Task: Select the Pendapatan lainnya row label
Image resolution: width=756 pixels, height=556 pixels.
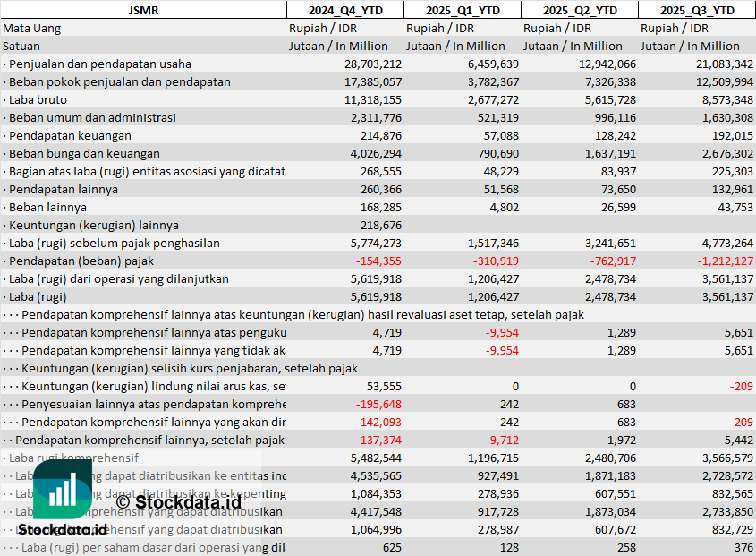Action: 60,189
